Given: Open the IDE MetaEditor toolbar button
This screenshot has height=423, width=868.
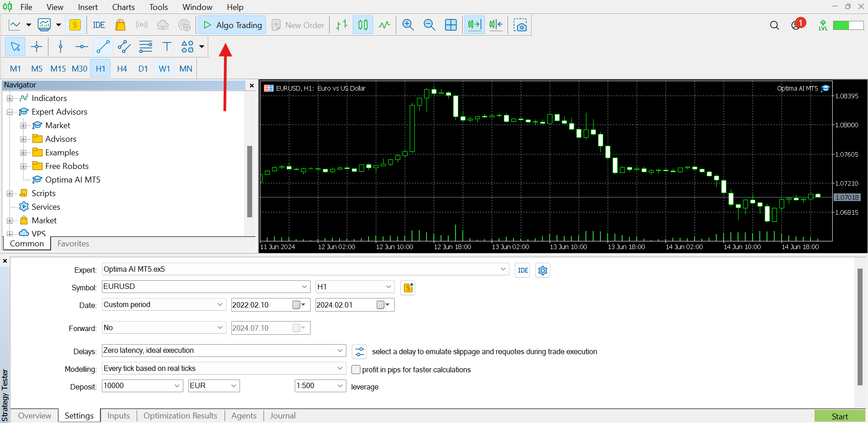Looking at the screenshot, I should [99, 25].
